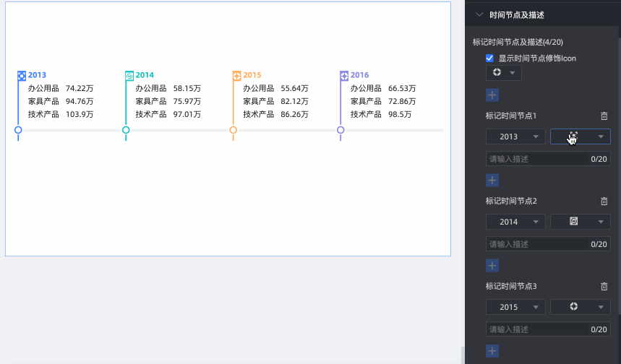Delete 标记时间节点2 with trash icon

[x=604, y=201]
